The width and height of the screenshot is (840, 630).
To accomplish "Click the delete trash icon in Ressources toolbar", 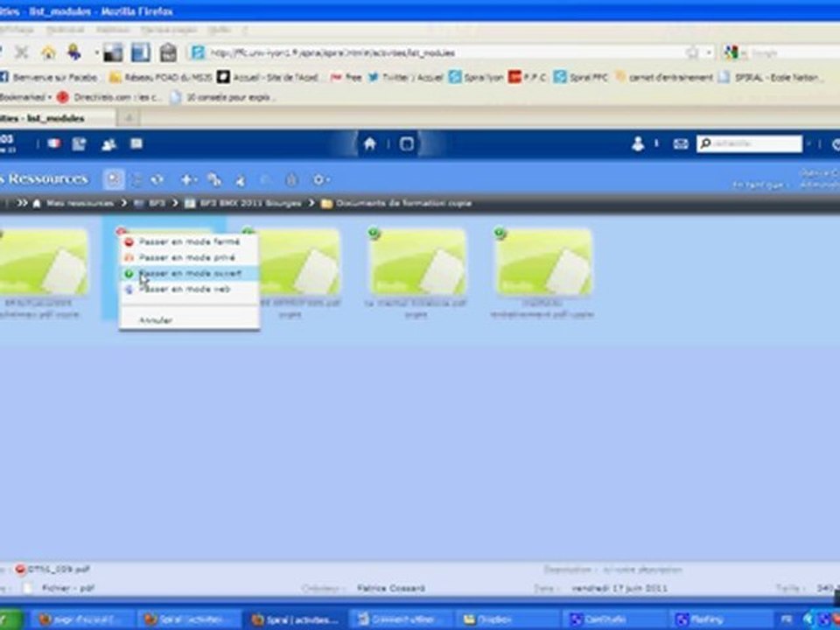I will (292, 180).
